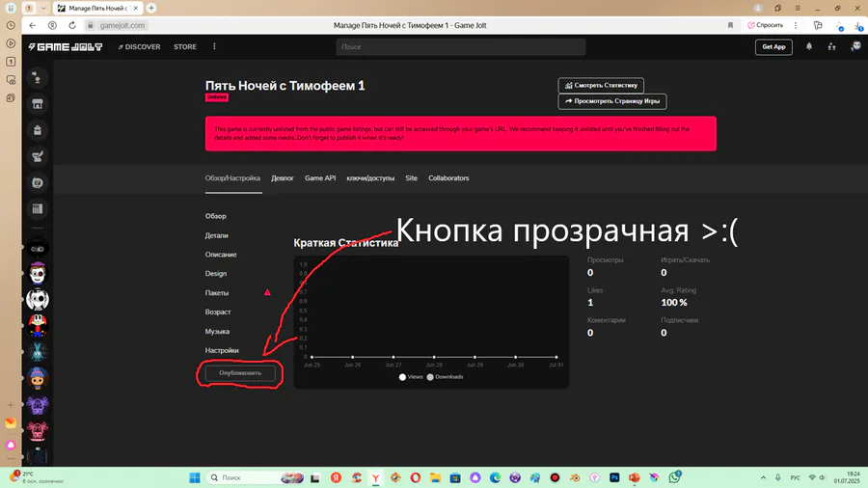The width and height of the screenshot is (868, 488).
Task: Open the creator icon below quests in sidebar
Action: pos(37,182)
